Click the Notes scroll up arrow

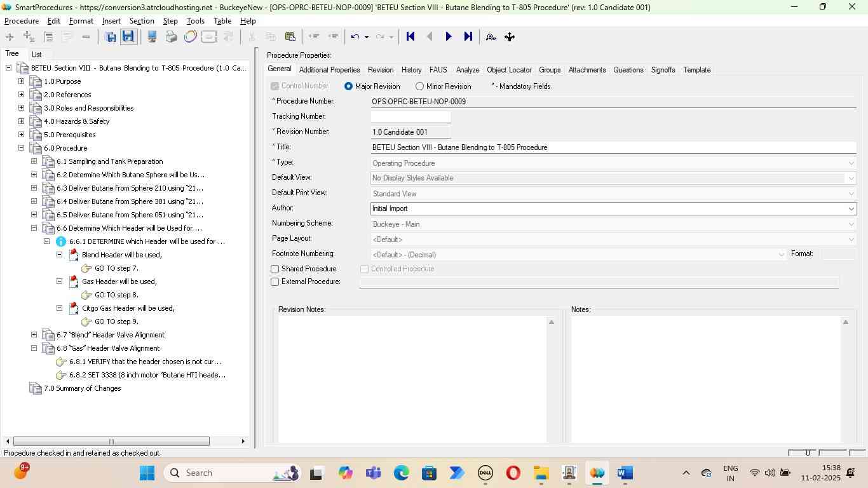[x=845, y=322]
